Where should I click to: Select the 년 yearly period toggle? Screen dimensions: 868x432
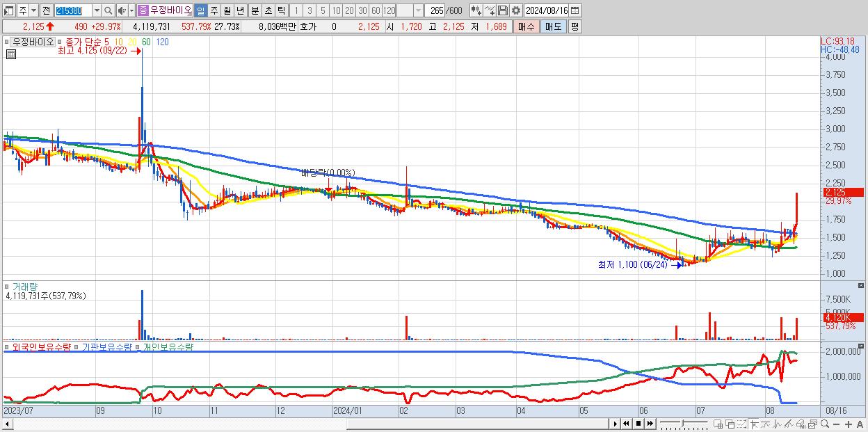240,10
